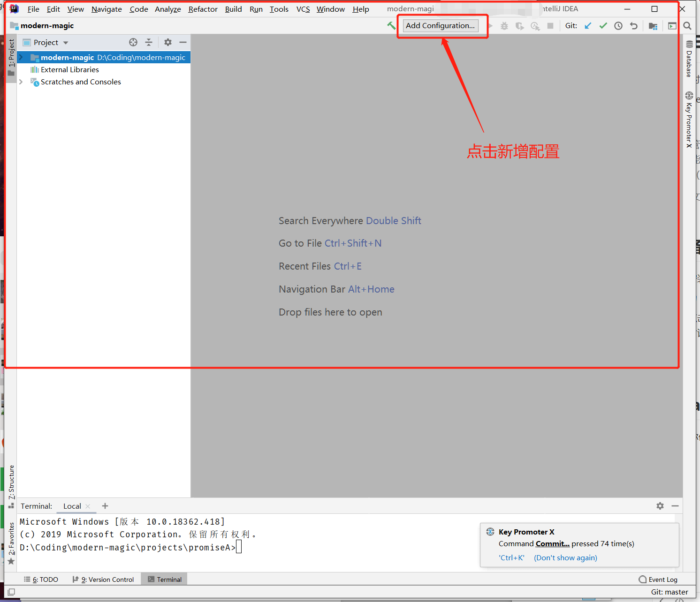Close the Local terminal tab
This screenshot has width=700, height=602.
tap(88, 506)
